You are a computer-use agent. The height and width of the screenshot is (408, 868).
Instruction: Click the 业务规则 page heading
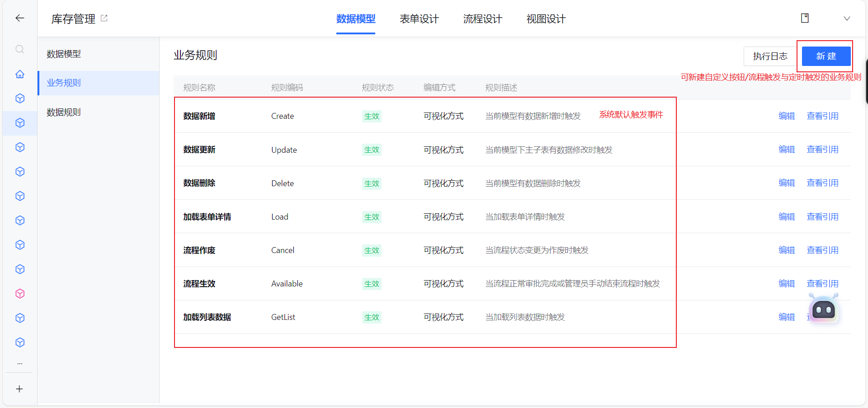(x=195, y=55)
